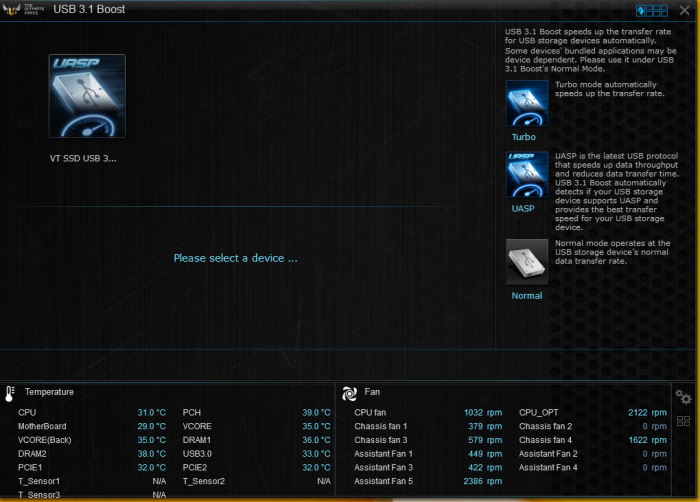Click the T_Sensor1 N/A value
The image size is (700, 502).
tap(159, 481)
